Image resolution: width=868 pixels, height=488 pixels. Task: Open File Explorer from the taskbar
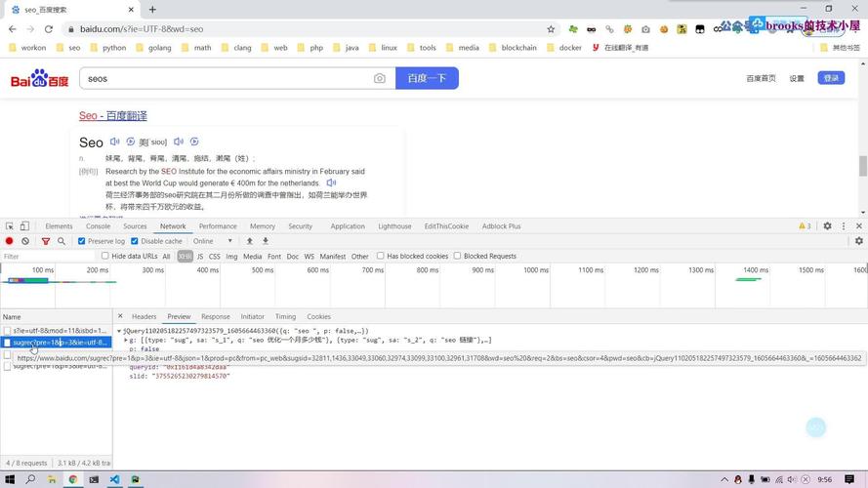click(x=52, y=479)
